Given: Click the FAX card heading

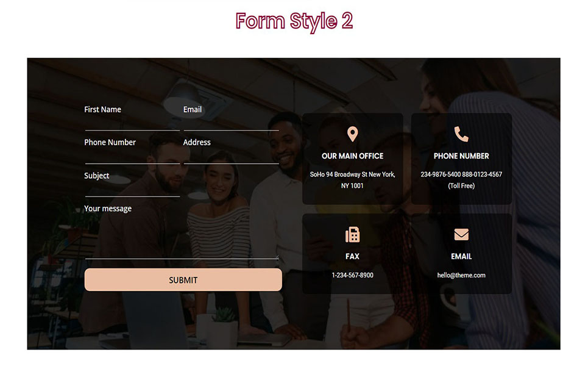Looking at the screenshot, I should coord(352,256).
